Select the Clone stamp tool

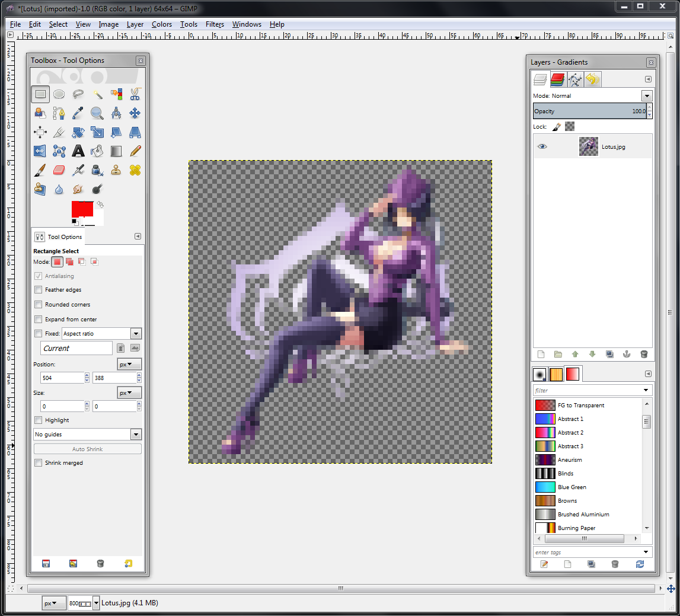pos(116,170)
